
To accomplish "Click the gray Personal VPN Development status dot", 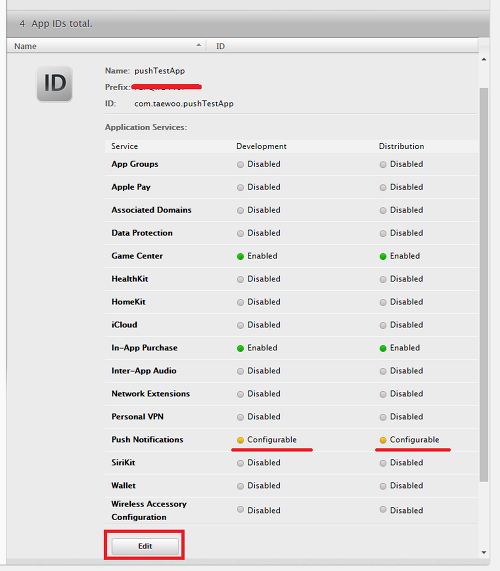I will (x=240, y=417).
